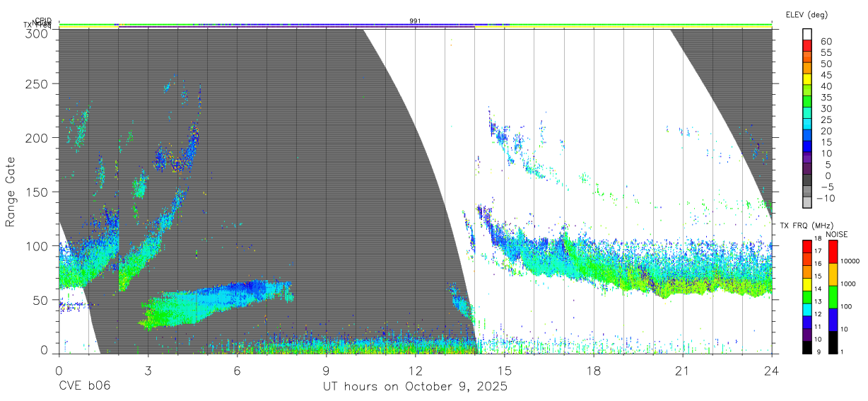Pick the light gray bottom elevation colorbar cell
This screenshot has width=868, height=401.
[x=807, y=202]
